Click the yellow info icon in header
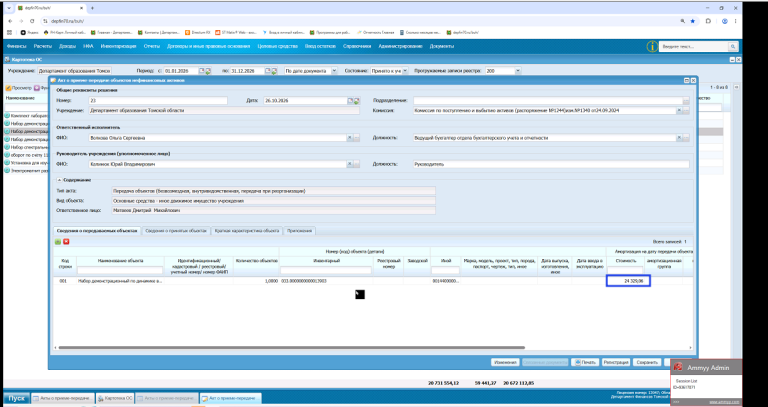Image resolution: width=768 pixels, height=407 pixels. point(651,47)
